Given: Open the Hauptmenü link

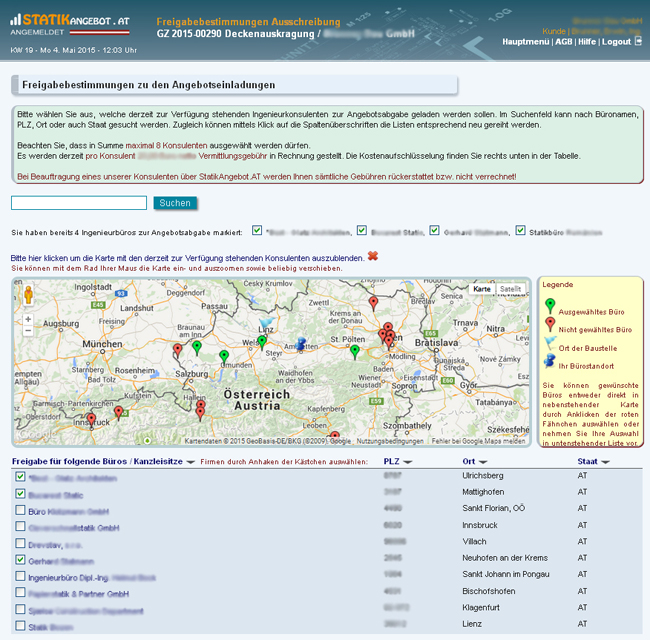Looking at the screenshot, I should [x=525, y=42].
